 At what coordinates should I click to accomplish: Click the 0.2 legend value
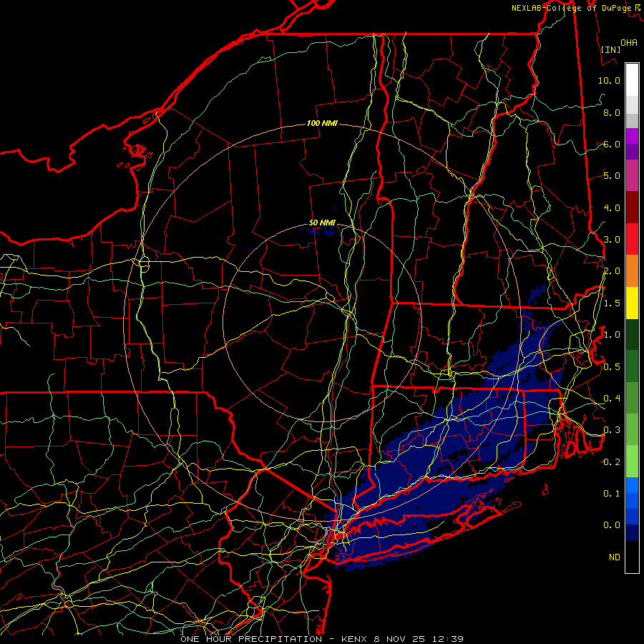(x=612, y=462)
